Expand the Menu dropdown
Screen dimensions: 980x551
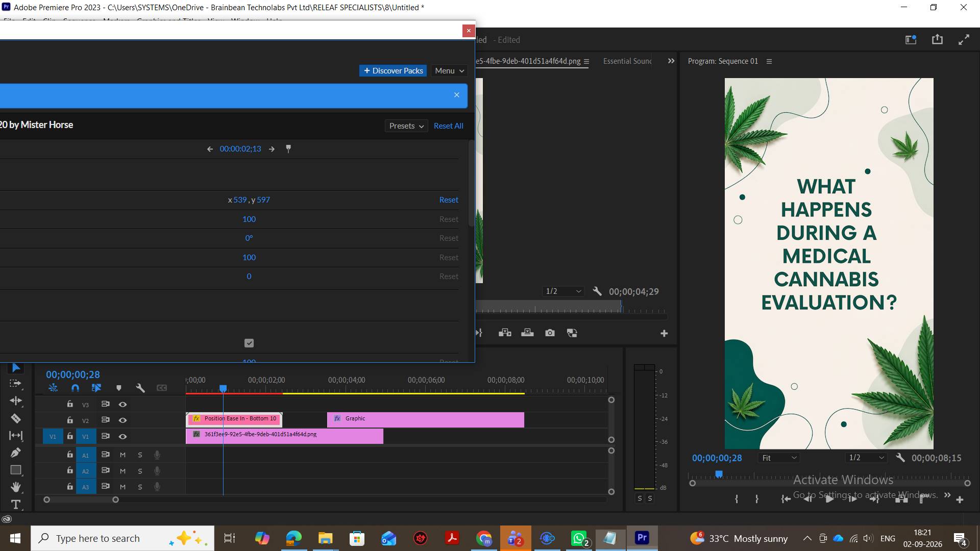coord(449,71)
